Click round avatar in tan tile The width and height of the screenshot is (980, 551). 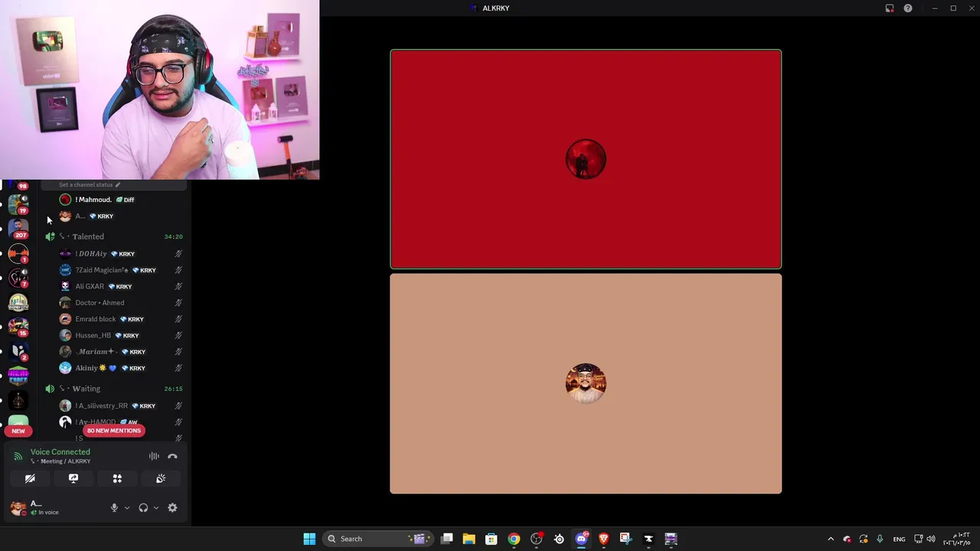pos(586,383)
